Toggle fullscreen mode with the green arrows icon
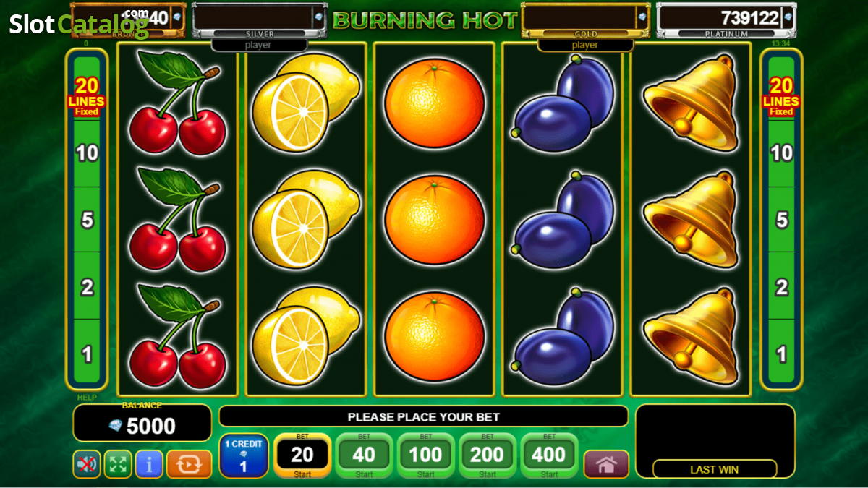This screenshot has height=488, width=868. pos(118,464)
